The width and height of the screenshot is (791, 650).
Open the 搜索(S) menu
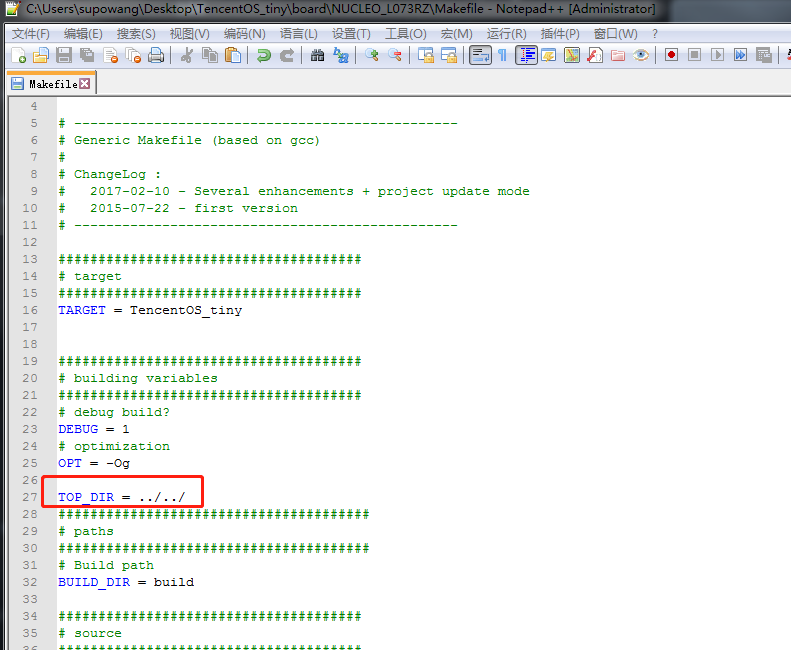[136, 34]
